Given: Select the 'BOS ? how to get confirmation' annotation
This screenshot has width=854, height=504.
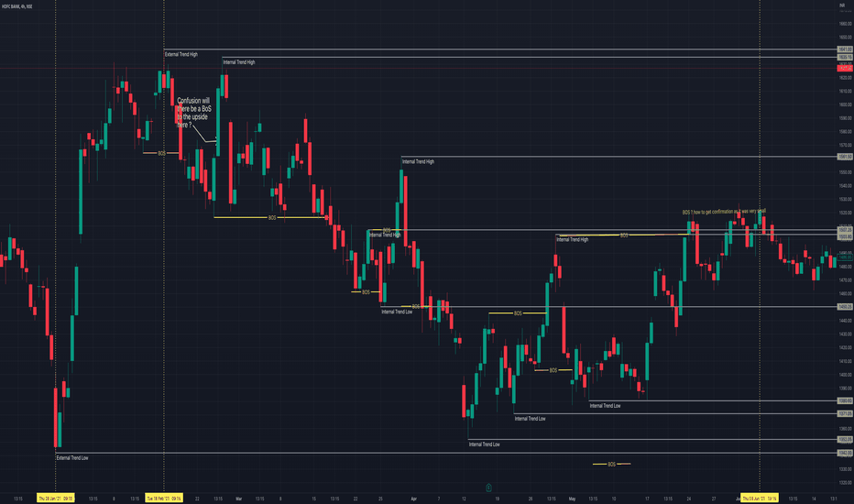Looking at the screenshot, I should [x=724, y=212].
